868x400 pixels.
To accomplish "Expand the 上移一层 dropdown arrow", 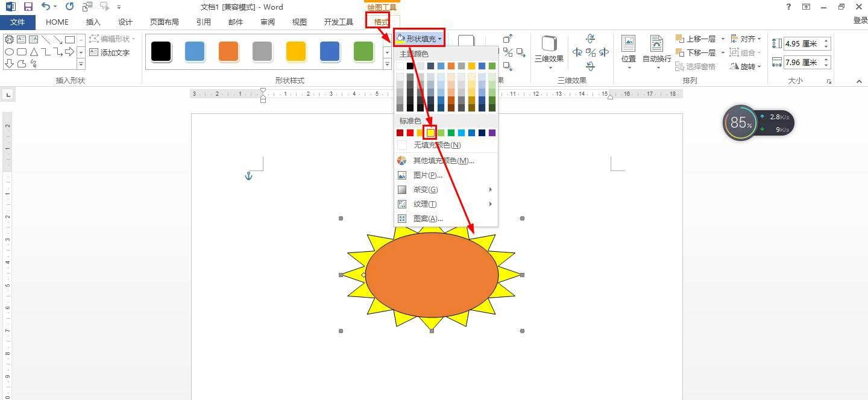I will [723, 39].
